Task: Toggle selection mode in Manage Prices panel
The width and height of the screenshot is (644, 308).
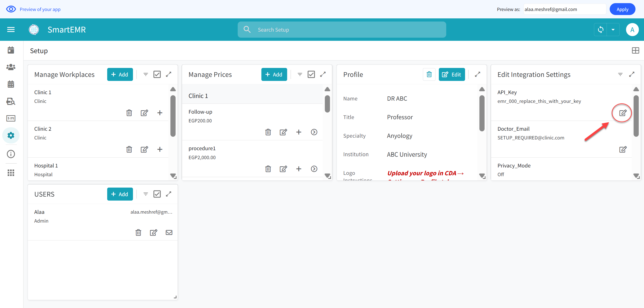Action: [x=311, y=74]
